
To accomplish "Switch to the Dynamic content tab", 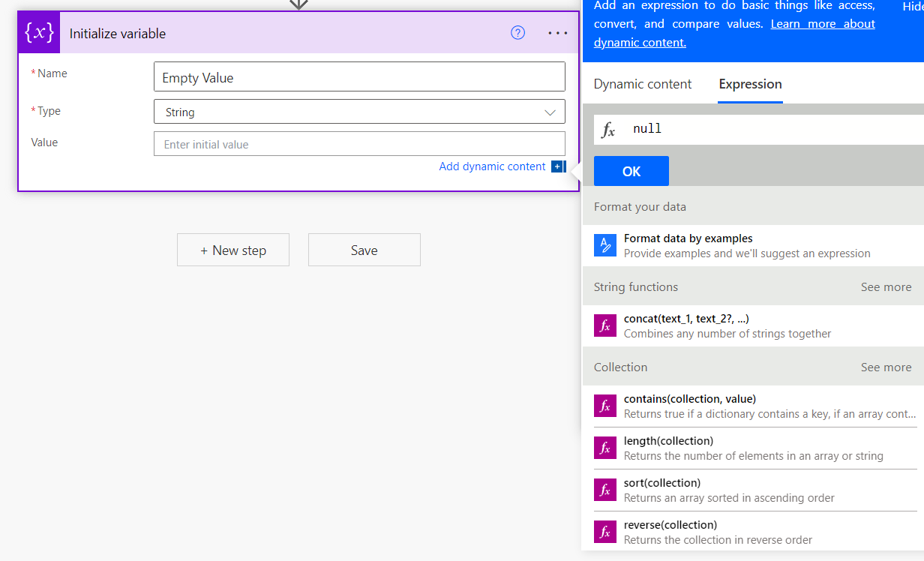I will (x=643, y=84).
